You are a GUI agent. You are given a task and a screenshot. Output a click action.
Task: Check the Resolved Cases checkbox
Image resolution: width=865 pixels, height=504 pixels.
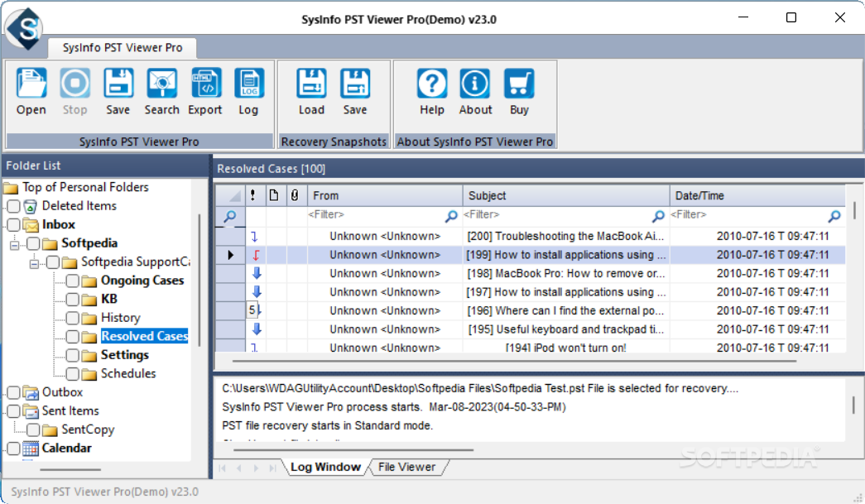(72, 337)
